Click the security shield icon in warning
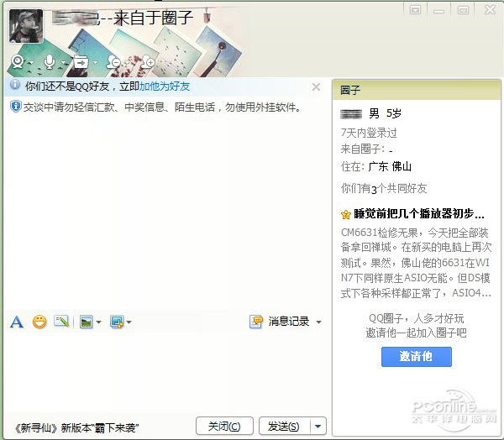The width and height of the screenshot is (504, 440). click(15, 107)
